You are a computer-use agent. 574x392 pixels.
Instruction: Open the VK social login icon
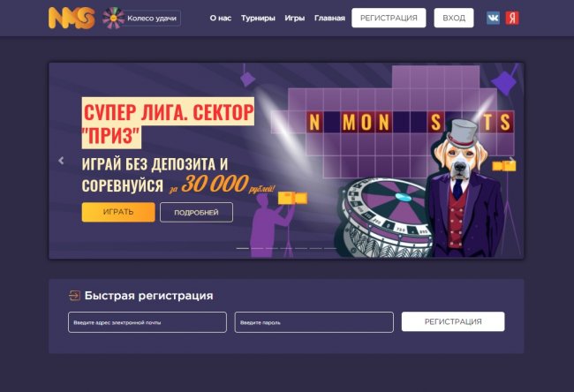pyautogui.click(x=493, y=18)
